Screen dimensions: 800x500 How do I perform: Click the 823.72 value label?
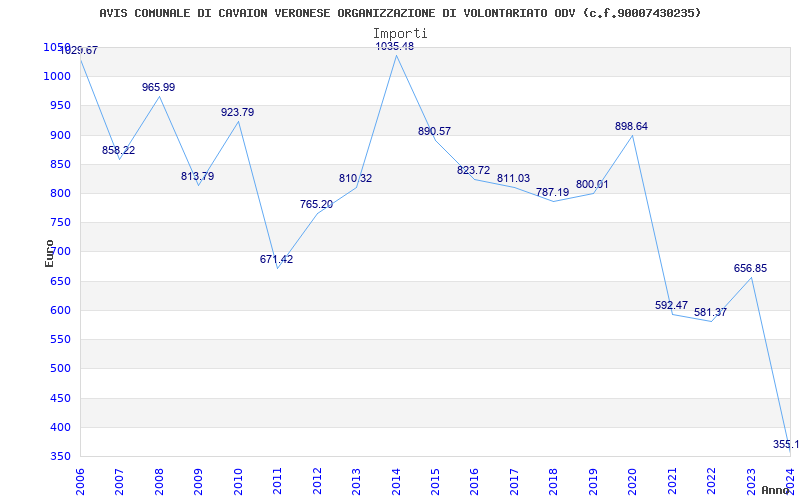coord(473,170)
